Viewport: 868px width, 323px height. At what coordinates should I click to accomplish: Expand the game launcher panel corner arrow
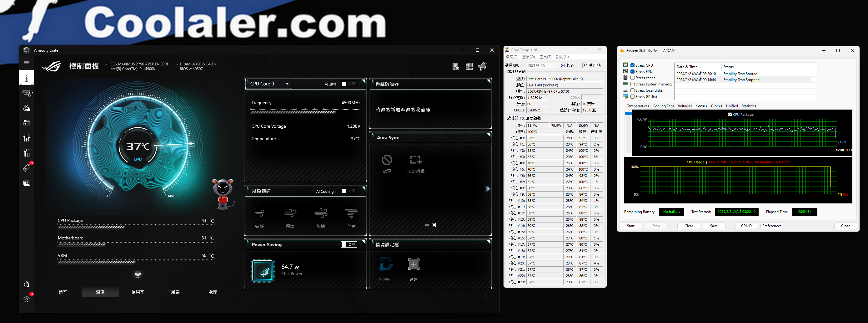coord(488,81)
